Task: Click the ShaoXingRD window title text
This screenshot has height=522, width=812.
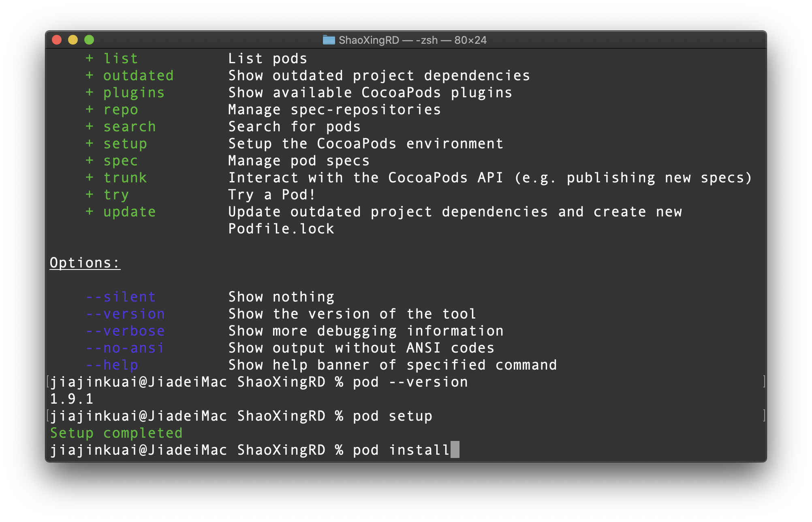Action: click(412, 40)
